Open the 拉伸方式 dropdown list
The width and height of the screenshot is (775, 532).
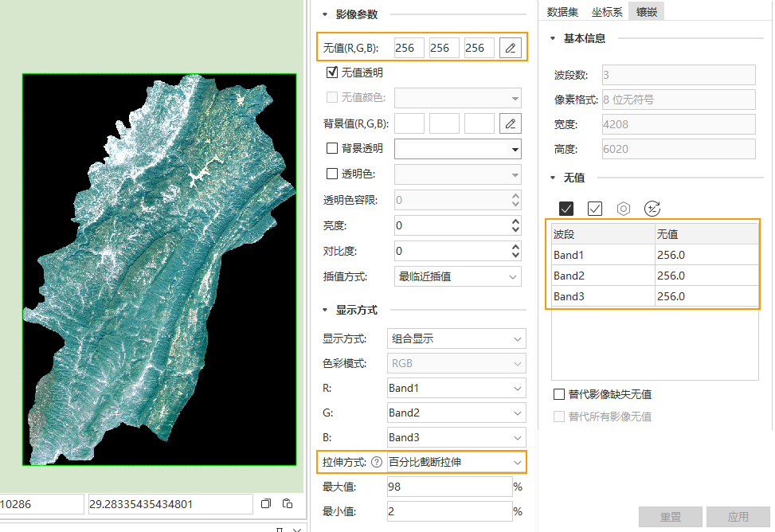(456, 462)
